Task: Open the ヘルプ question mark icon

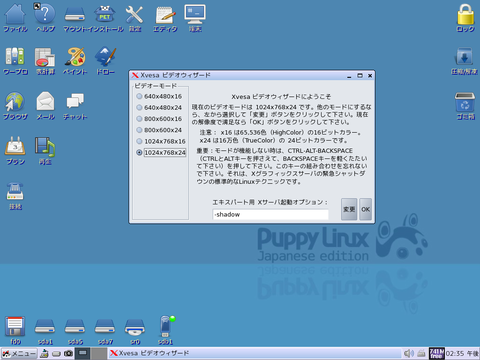Action: click(x=45, y=14)
